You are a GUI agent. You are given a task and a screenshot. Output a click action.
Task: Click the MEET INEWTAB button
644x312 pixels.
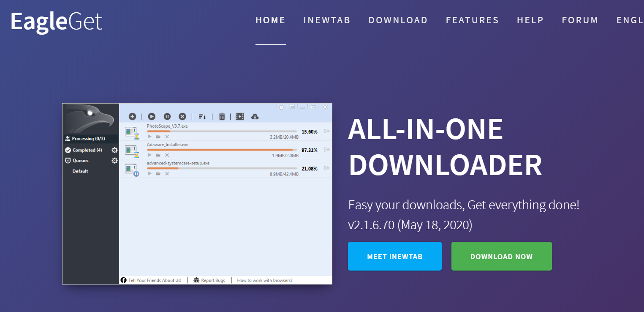[x=395, y=256]
